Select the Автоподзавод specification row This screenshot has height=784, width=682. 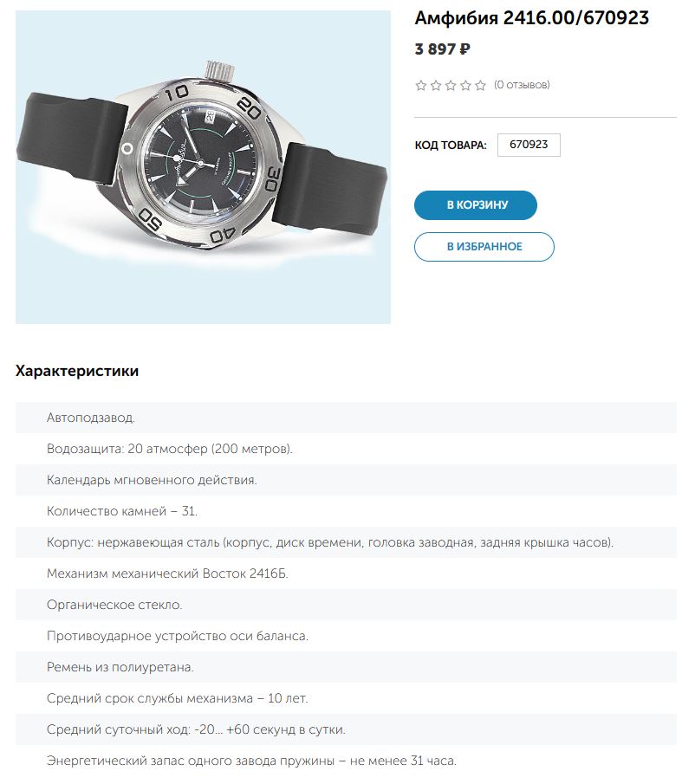click(x=91, y=418)
